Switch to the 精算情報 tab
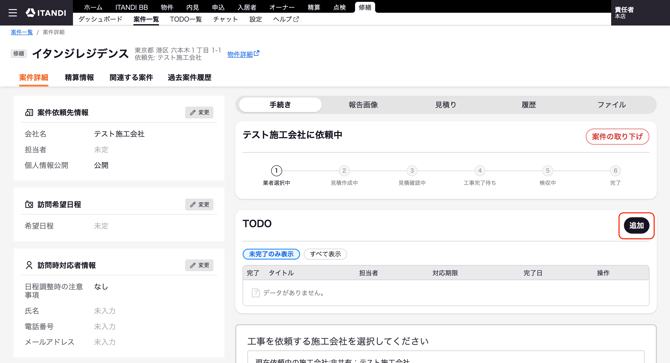The height and width of the screenshot is (363, 670). pyautogui.click(x=79, y=77)
